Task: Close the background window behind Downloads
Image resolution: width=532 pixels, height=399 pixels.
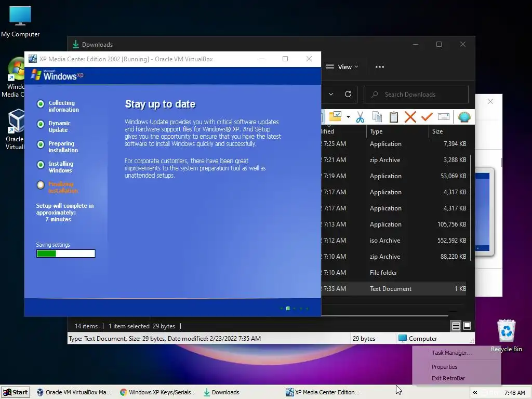Action: (490, 101)
